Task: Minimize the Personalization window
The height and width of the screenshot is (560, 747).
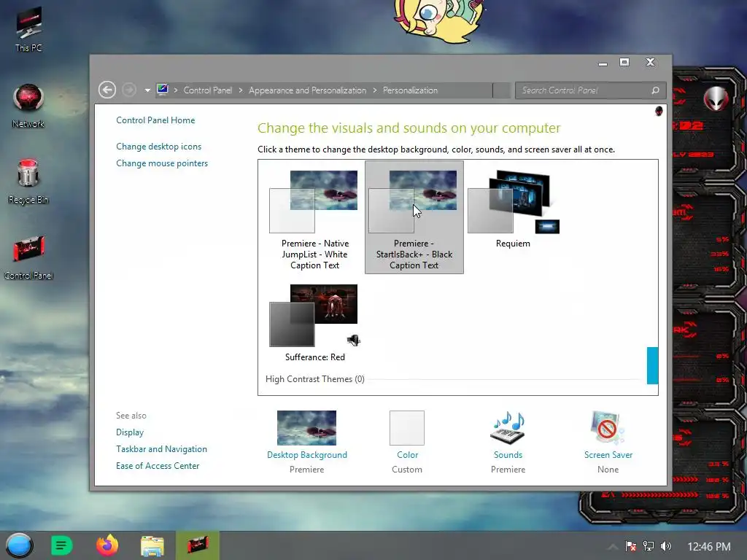Action: point(603,63)
